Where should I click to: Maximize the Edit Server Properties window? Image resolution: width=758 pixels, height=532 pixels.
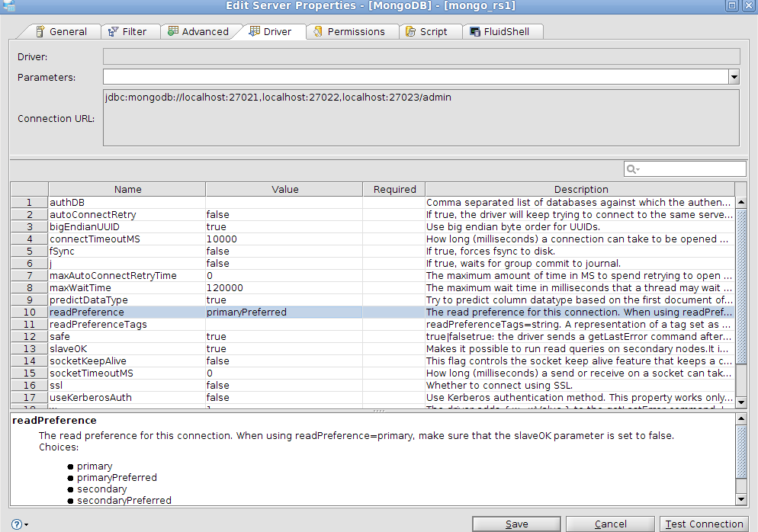732,6
